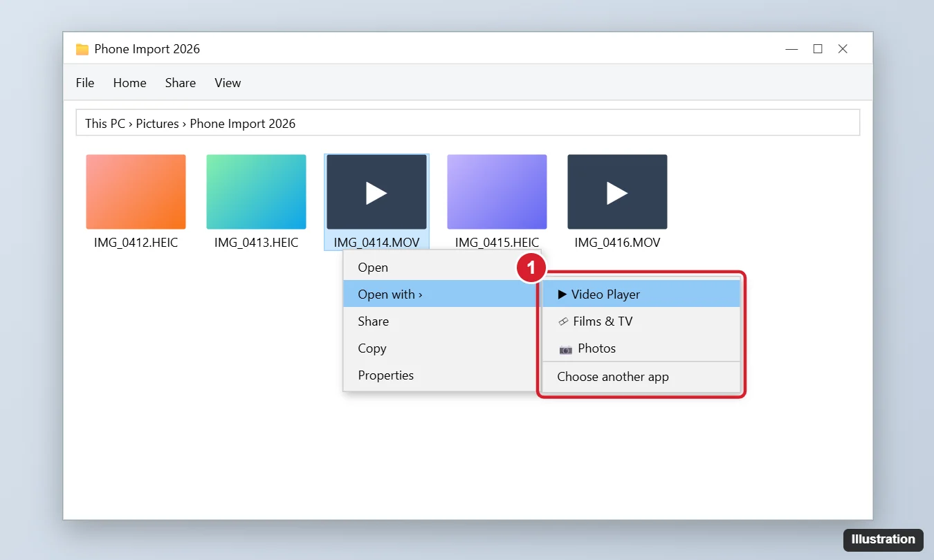Click the address bar path field
Viewport: 934px width, 560px height.
click(468, 123)
